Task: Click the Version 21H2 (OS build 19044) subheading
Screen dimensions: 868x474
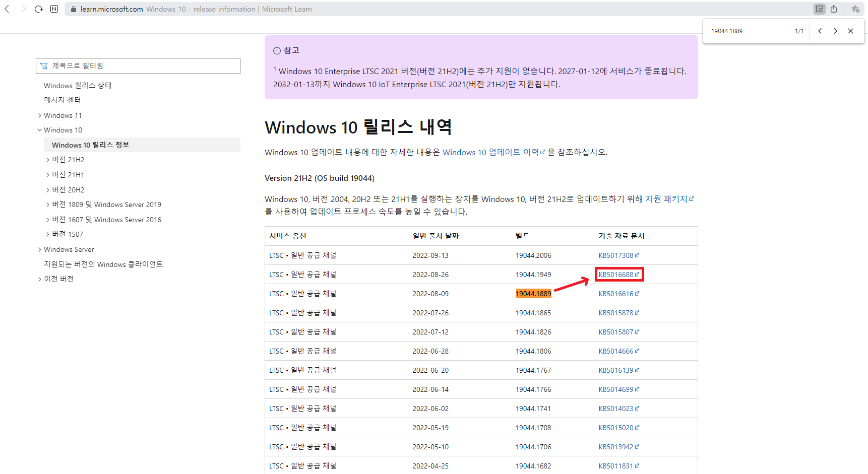Action: pyautogui.click(x=320, y=178)
